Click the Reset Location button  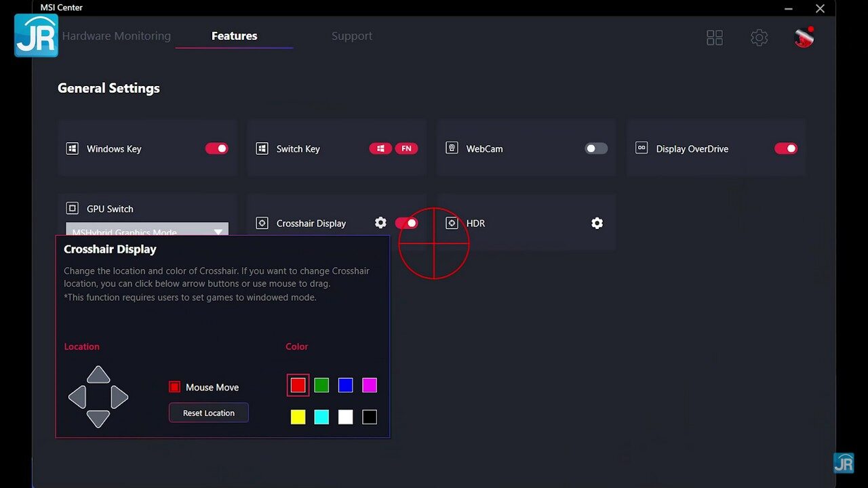tap(209, 413)
